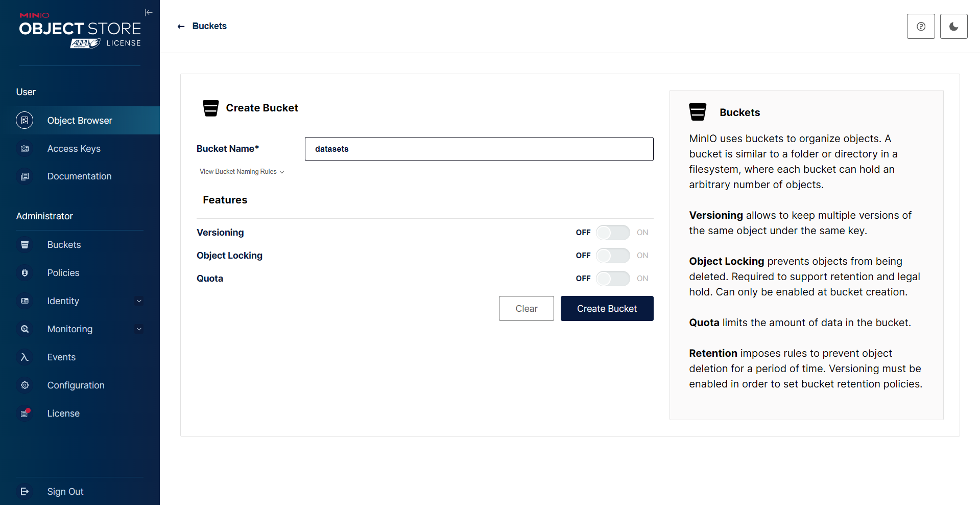Image resolution: width=980 pixels, height=505 pixels.
Task: Collapse the sidebar with the arrow icon
Action: pyautogui.click(x=149, y=12)
